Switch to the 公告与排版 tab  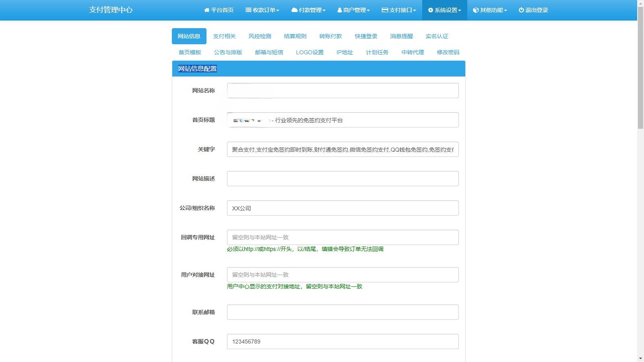point(228,52)
